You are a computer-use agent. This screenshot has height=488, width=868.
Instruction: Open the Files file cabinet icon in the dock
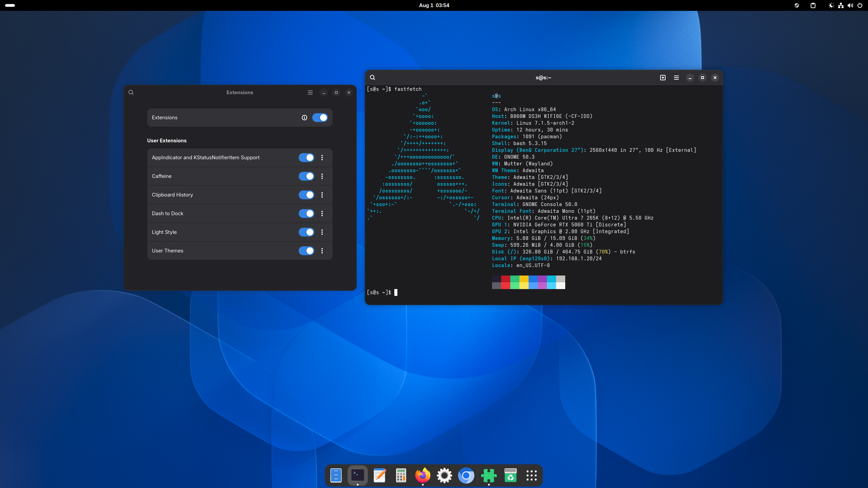coord(336,475)
